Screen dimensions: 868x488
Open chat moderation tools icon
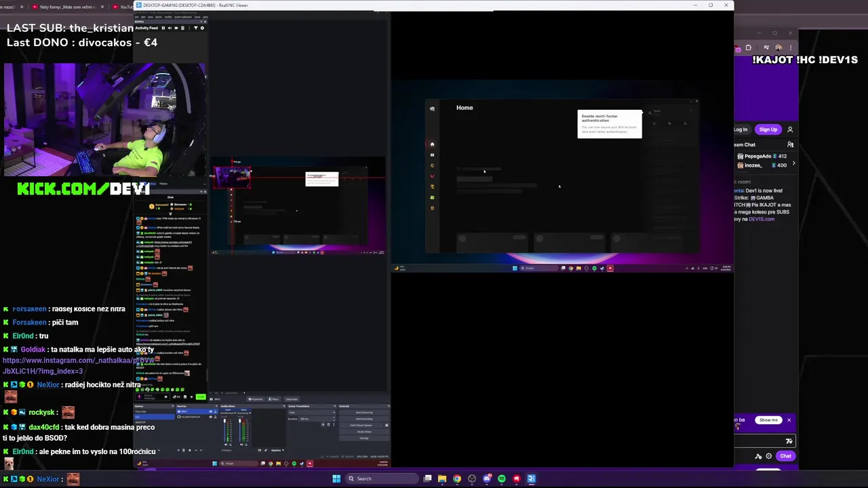(758, 456)
